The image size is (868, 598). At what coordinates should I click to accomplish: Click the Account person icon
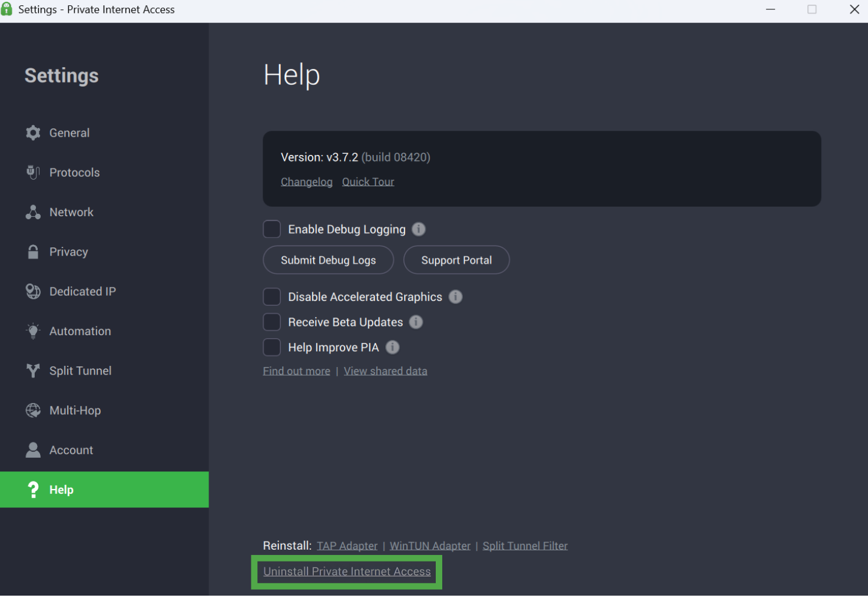click(33, 450)
